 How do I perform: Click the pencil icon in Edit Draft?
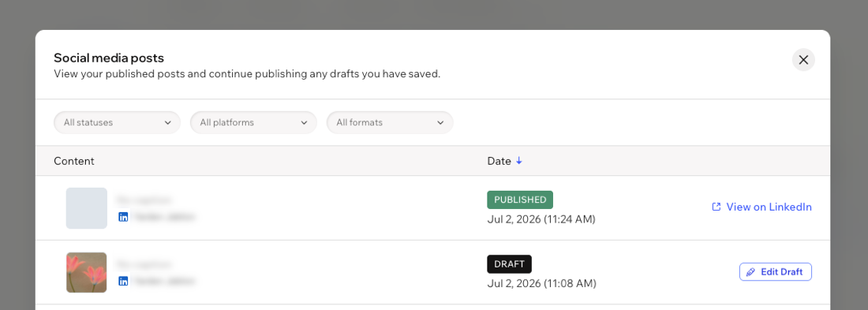click(750, 272)
